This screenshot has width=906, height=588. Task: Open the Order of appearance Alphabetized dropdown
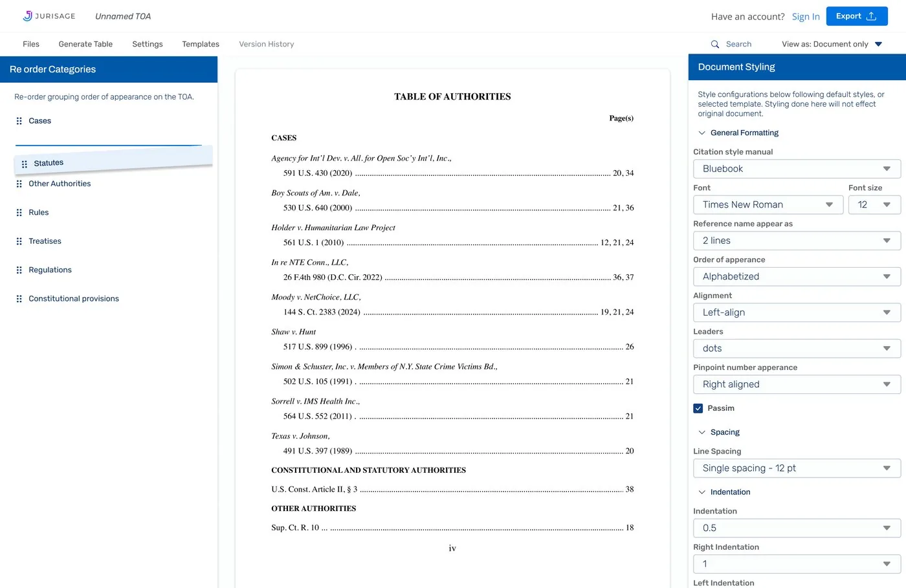pos(797,276)
